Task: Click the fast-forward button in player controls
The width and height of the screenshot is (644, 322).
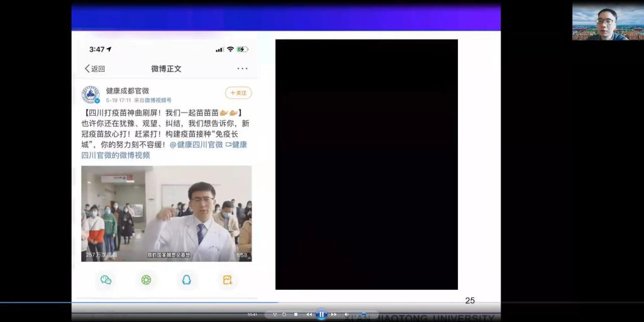Action: (333, 314)
